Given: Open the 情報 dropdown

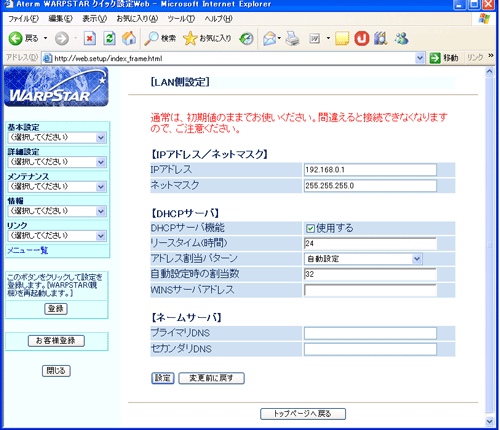Looking at the screenshot, I should tap(56, 211).
